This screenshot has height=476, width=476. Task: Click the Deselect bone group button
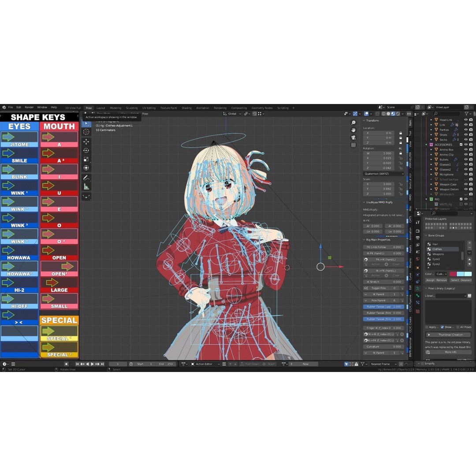pyautogui.click(x=466, y=280)
